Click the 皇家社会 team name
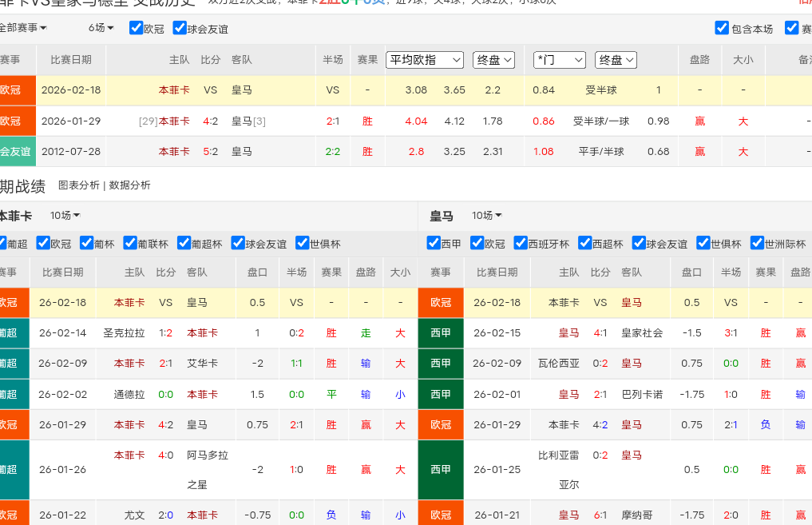Viewport: 812px width, 525px height. click(x=642, y=333)
